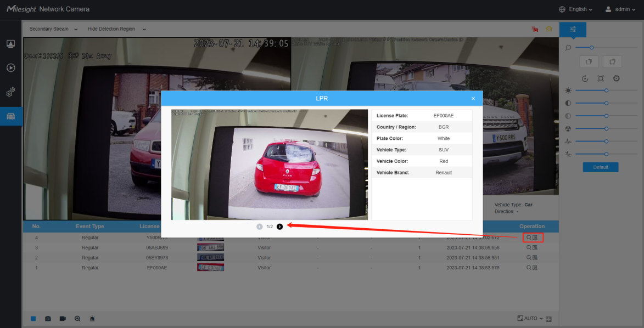
Task: Click the BGR country value in dialog
Action: [x=444, y=127]
